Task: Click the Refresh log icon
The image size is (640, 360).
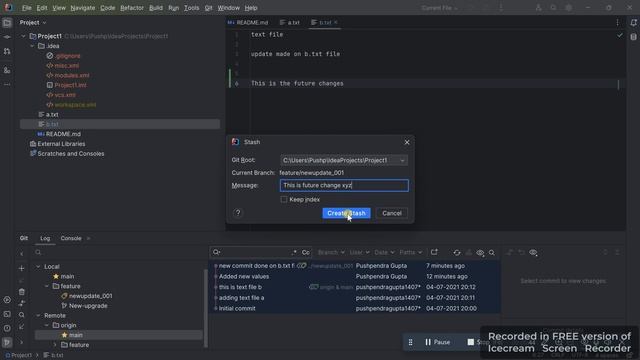Action: click(457, 253)
